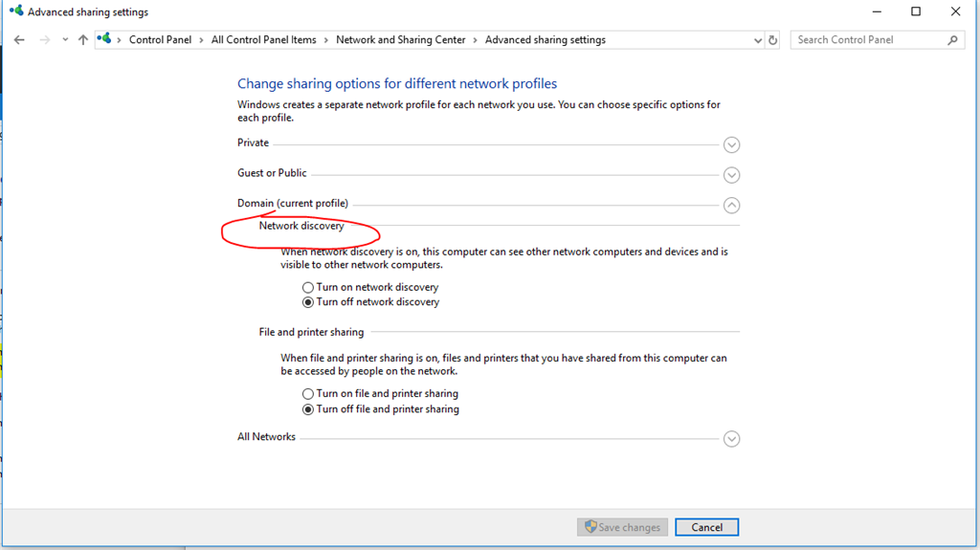
Task: Refresh the Advanced sharing settings page
Action: pos(773,40)
